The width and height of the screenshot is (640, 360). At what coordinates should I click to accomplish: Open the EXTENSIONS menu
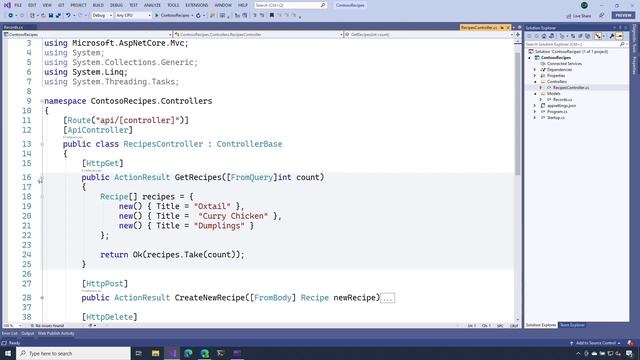pyautogui.click(x=197, y=5)
